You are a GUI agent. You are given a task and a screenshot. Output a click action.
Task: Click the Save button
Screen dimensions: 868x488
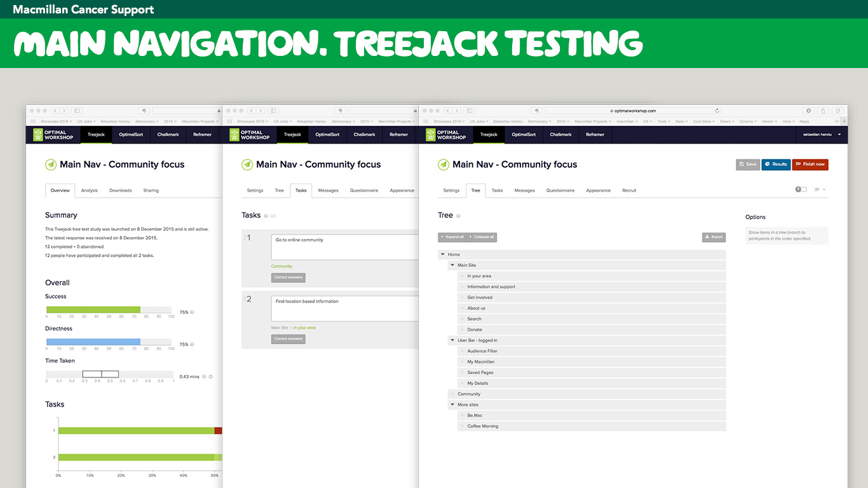[748, 165]
